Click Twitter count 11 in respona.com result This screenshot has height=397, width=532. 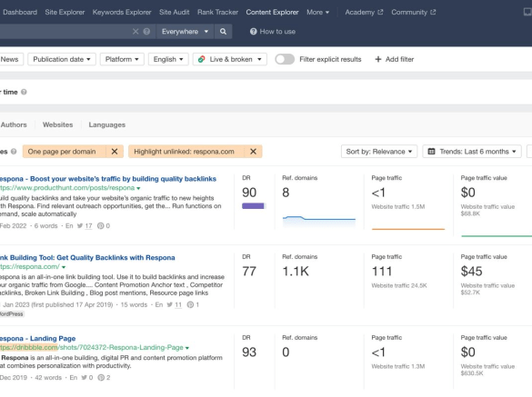(178, 304)
